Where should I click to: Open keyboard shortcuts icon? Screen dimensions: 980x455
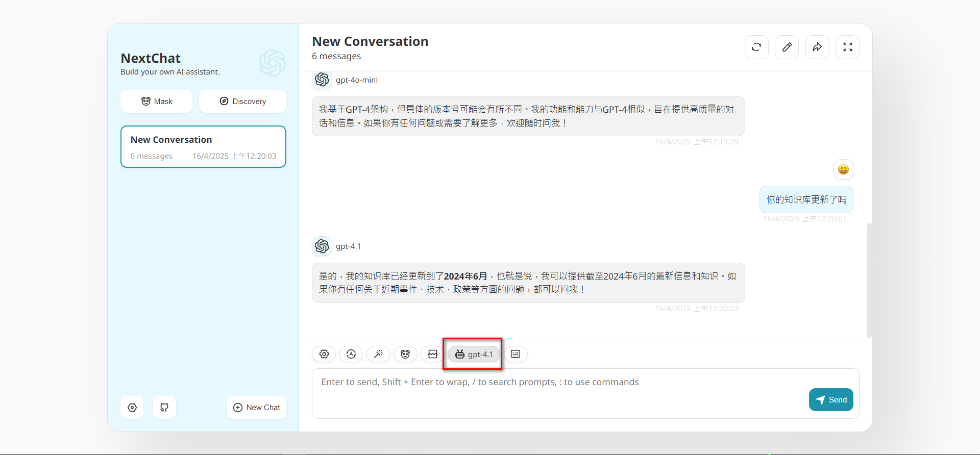click(x=516, y=354)
